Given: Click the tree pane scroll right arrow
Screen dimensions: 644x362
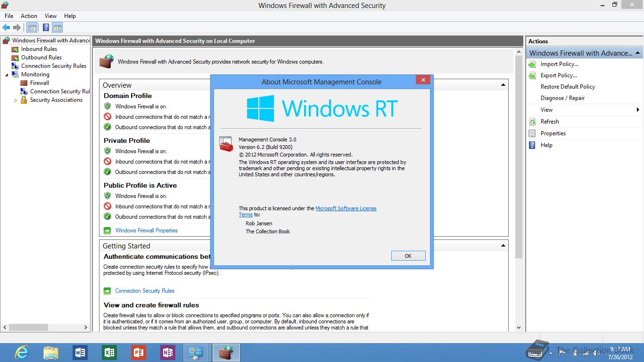Looking at the screenshot, I should [x=86, y=327].
